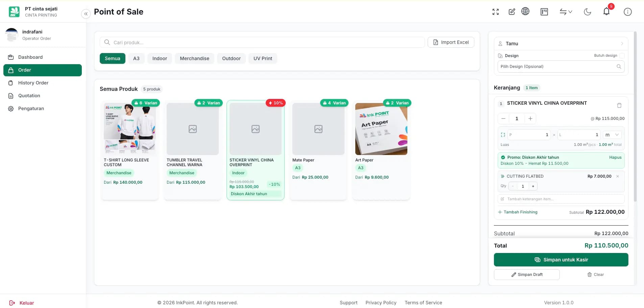Expand the switch arrows dropdown in header
This screenshot has width=644, height=308.
[x=566, y=12]
